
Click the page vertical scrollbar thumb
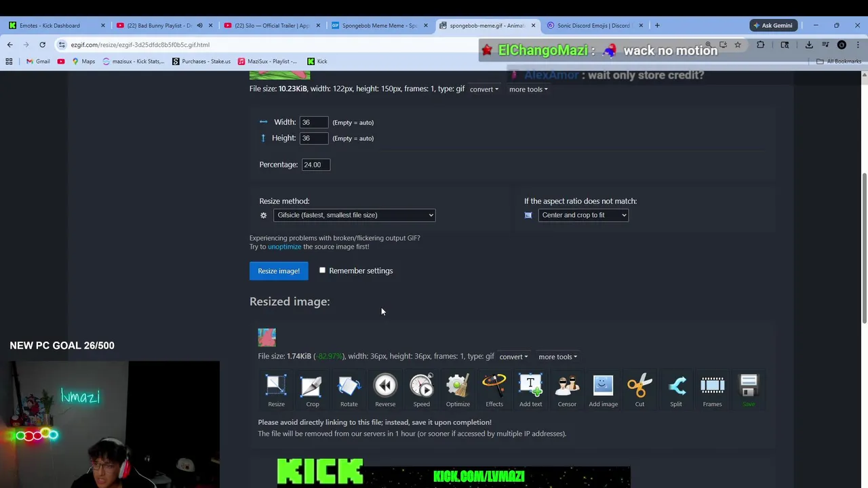point(863,248)
